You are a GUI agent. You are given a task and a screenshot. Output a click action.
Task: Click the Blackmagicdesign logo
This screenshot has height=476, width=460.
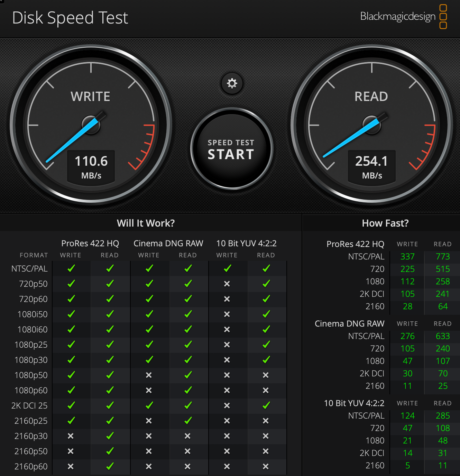[403, 16]
